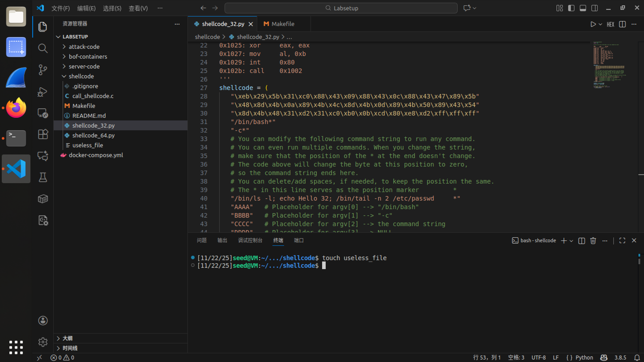Open Source Control view

click(43, 70)
